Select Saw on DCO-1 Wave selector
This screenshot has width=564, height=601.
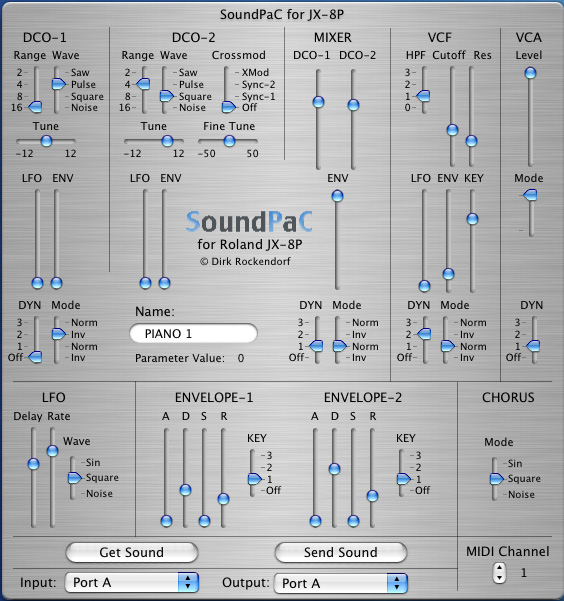(x=80, y=72)
